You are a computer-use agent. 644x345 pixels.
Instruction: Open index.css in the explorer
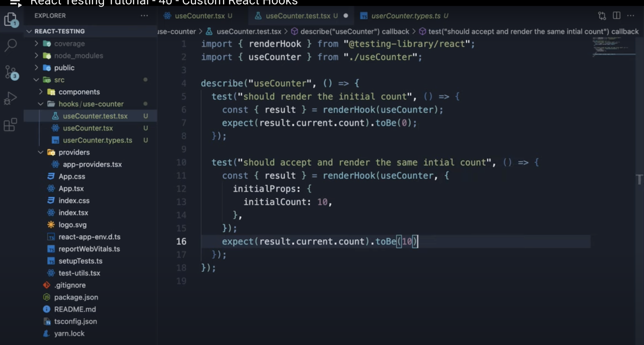[74, 201]
